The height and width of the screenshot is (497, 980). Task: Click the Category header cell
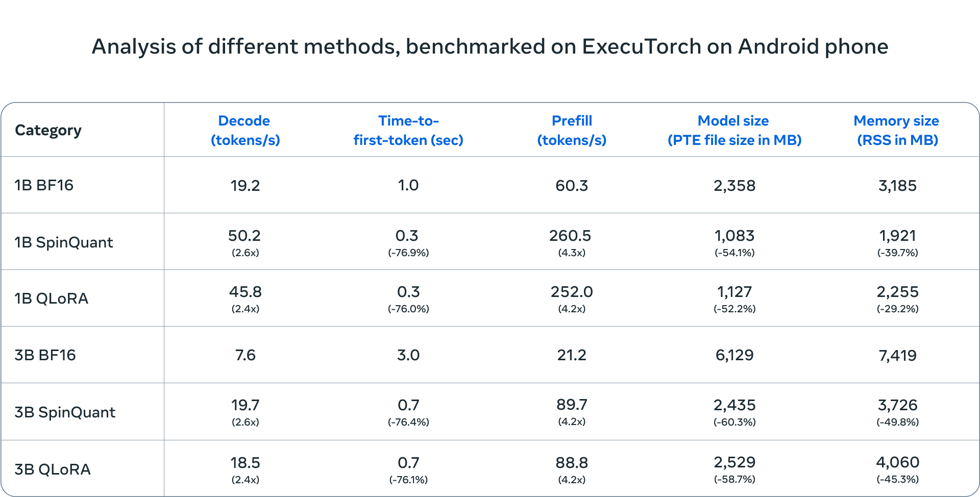click(x=48, y=131)
